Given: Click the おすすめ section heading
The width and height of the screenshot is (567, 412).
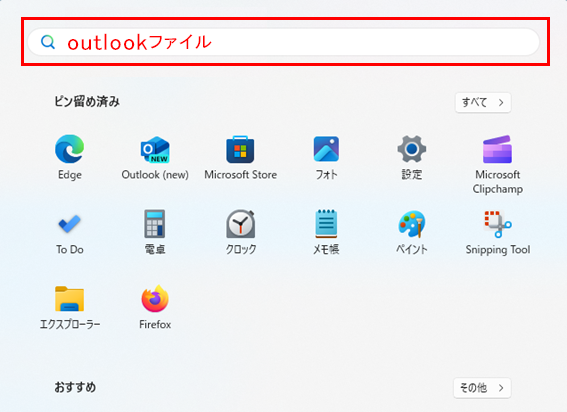Looking at the screenshot, I should (75, 387).
